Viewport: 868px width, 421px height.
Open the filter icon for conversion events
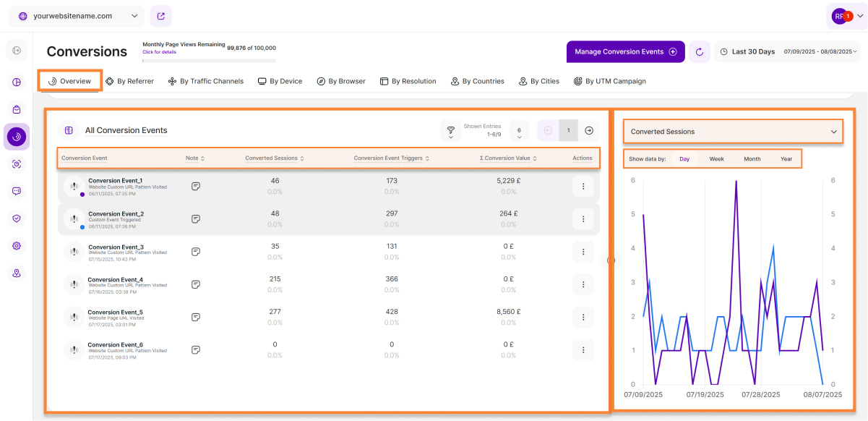[x=451, y=130]
